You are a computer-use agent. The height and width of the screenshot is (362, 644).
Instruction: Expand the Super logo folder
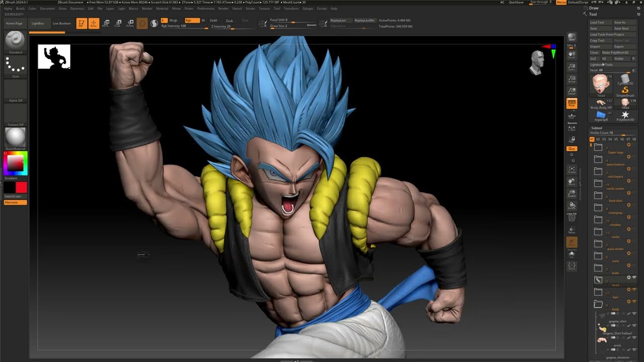[x=598, y=147]
